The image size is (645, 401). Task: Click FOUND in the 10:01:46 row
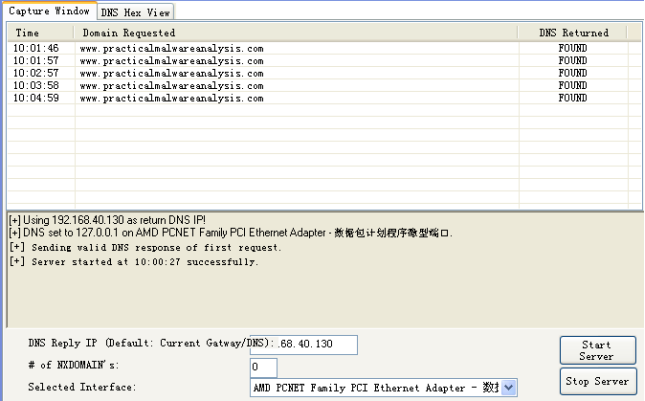point(573,48)
